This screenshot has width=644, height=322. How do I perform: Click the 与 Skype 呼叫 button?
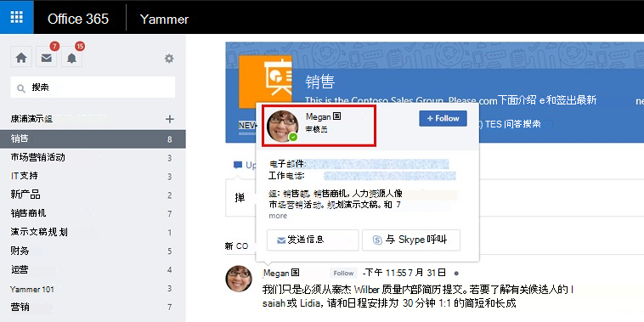point(410,240)
